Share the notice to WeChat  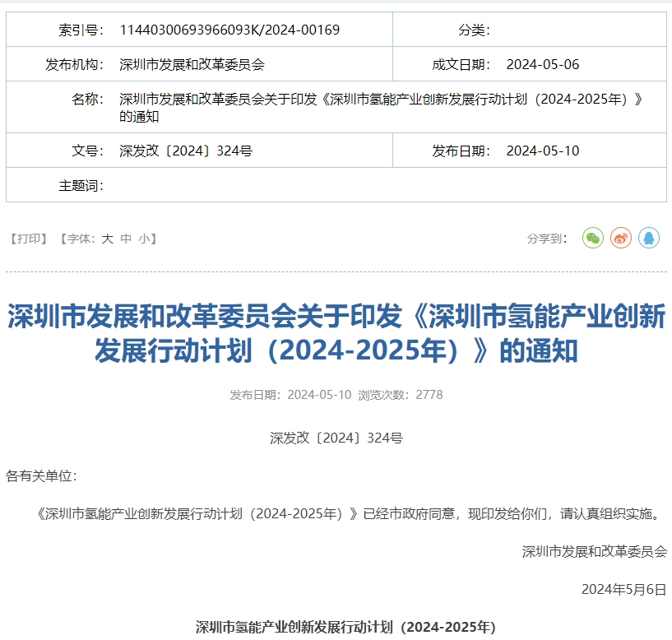coord(593,238)
